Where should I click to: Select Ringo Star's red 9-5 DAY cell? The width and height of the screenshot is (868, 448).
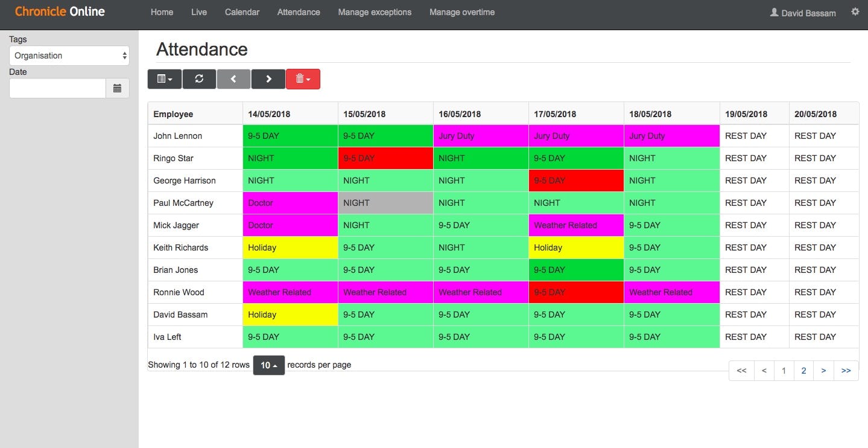point(385,158)
